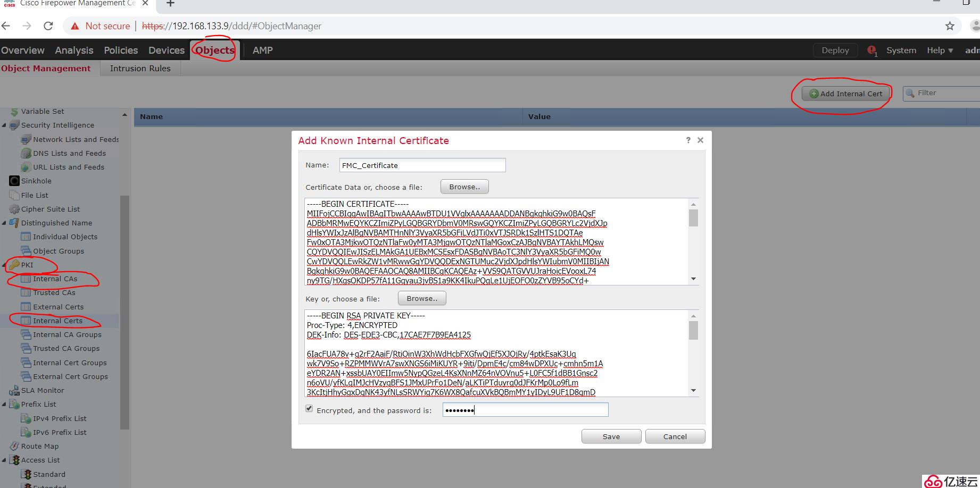The image size is (980, 488).
Task: Cancel the Add Known Internal Certificate dialog
Action: [x=675, y=436]
